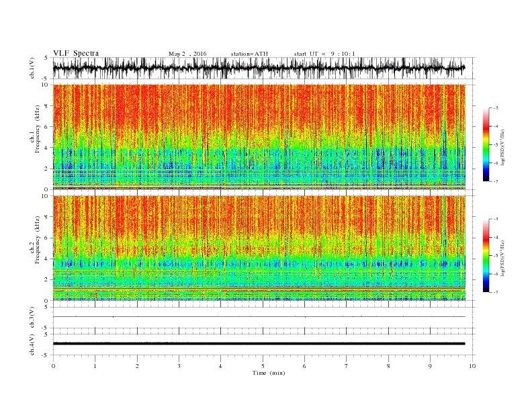This screenshot has height=411, width=532.
Task: Click the ch.2 spectrogram color bar
Action: tap(486, 256)
